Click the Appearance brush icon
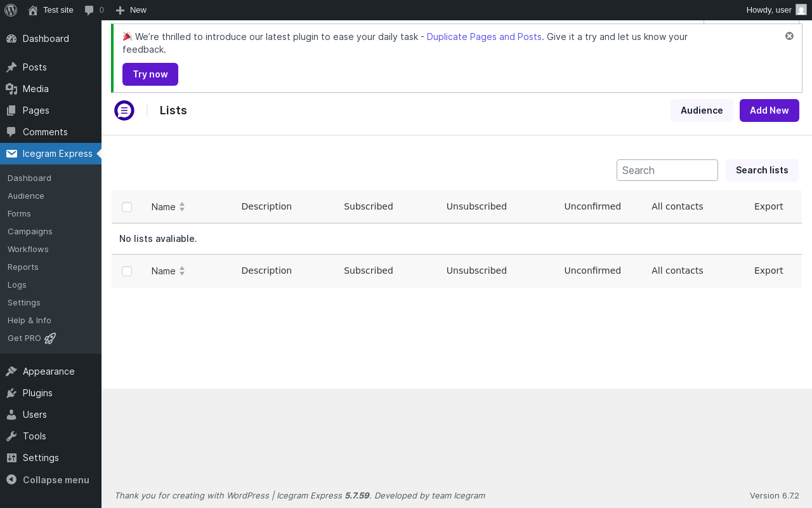This screenshot has height=508, width=812. pos(11,371)
